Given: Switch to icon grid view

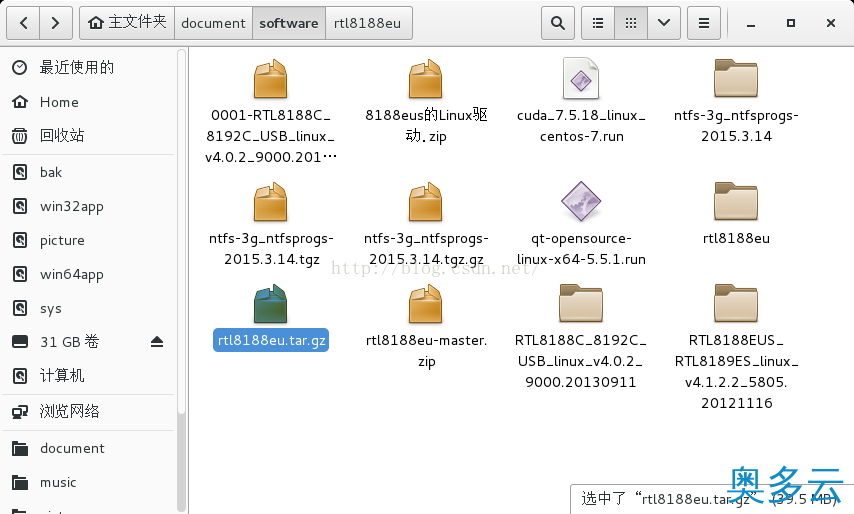Looking at the screenshot, I should coord(631,23).
